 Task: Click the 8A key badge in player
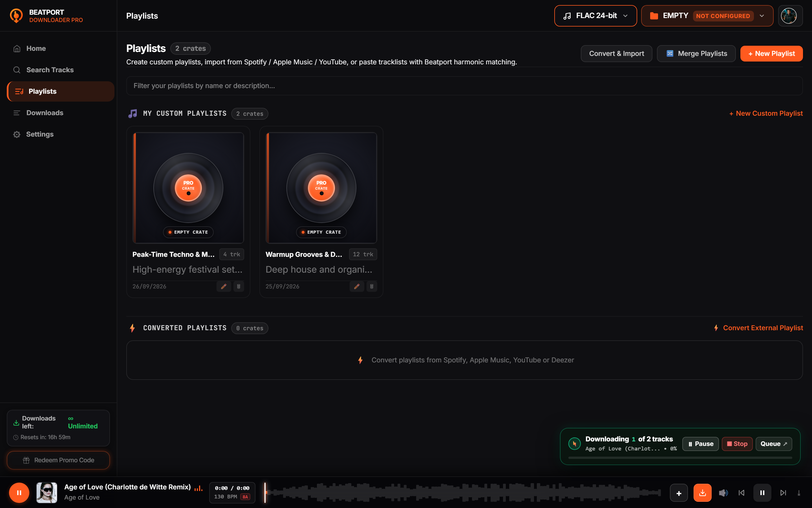click(245, 497)
